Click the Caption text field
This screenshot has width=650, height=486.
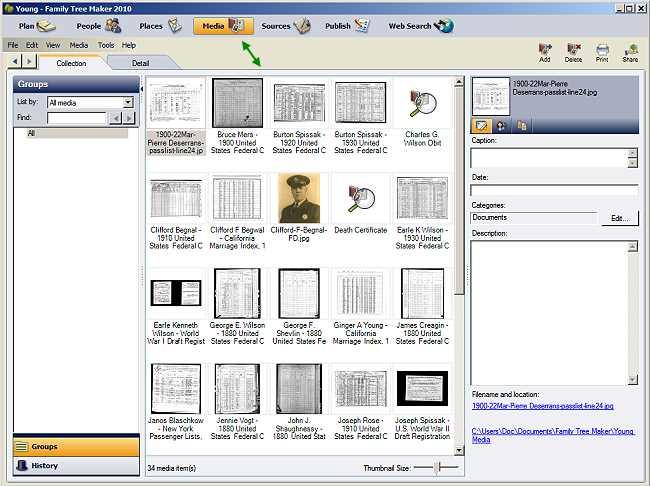[549, 158]
